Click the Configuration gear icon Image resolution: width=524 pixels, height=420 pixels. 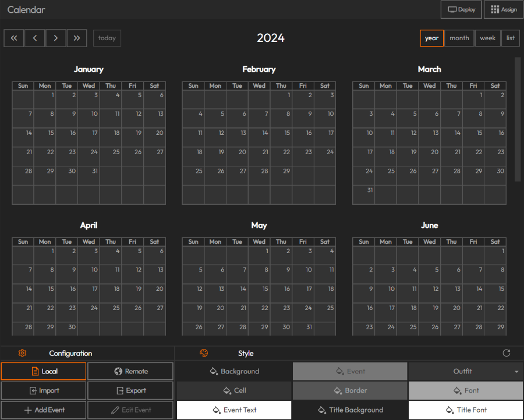22,353
